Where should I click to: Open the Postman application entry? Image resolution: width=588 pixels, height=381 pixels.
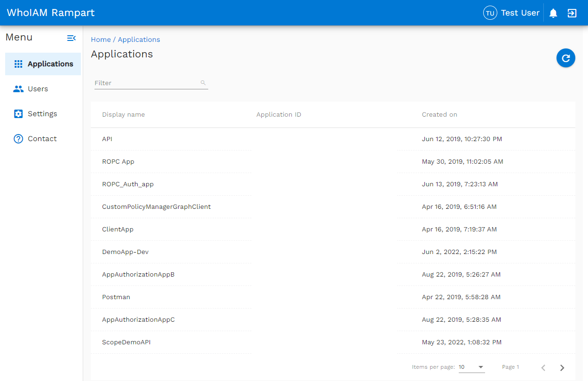coord(116,297)
